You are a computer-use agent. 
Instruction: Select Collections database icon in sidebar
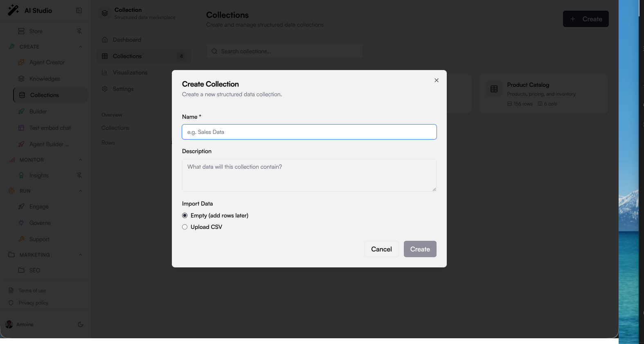(22, 95)
